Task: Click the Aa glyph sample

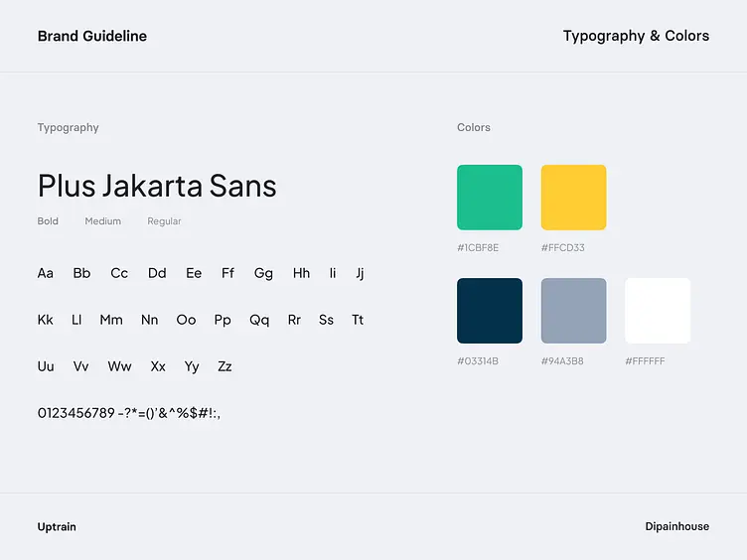Action: tap(46, 273)
